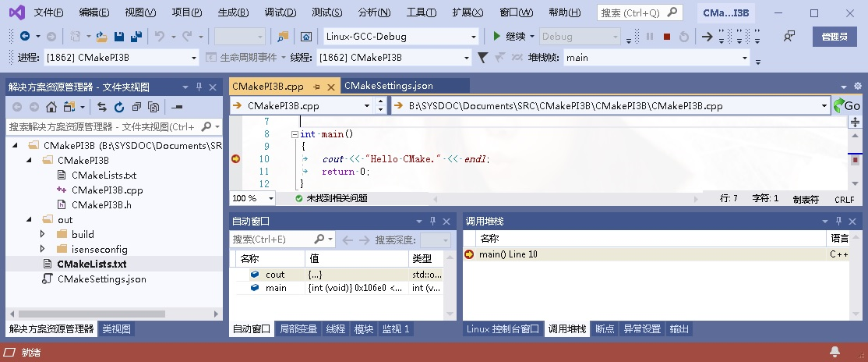868x362 pixels.
Task: Click the Autos window search field
Action: (282, 240)
